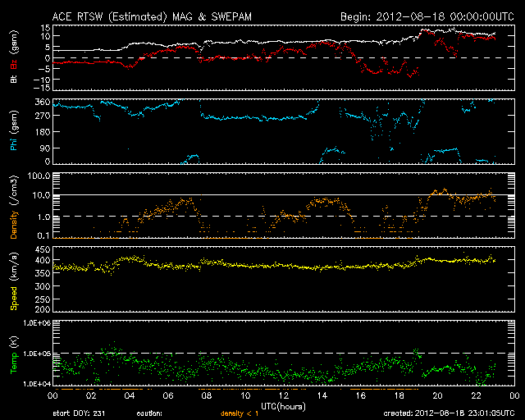Click the '15' tick label on Bt Bz plot
525x420 pixels.
(x=46, y=28)
